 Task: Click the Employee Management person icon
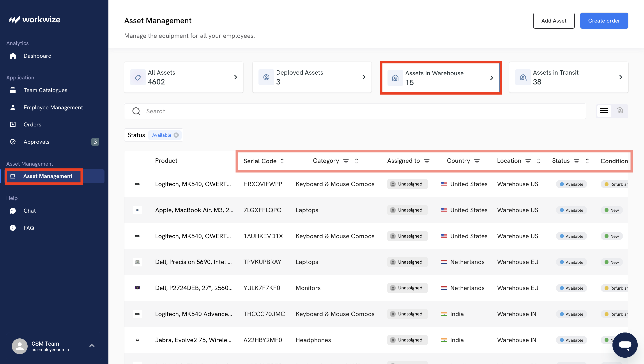[13, 107]
